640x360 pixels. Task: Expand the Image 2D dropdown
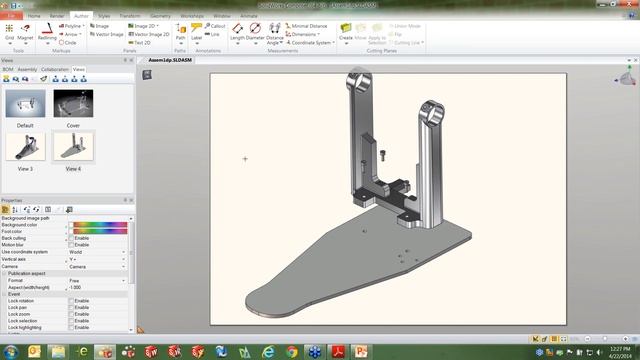158,26
